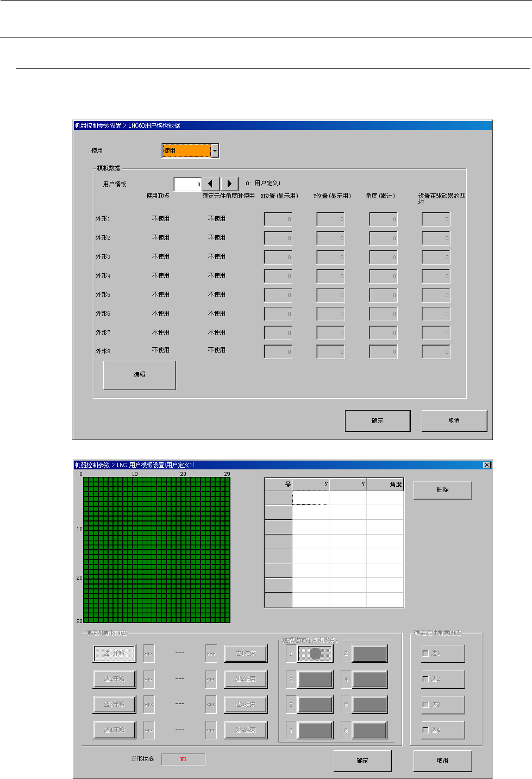This screenshot has width=532, height=779.
Task: Click the 外形7 row label
Action: pyautogui.click(x=103, y=332)
